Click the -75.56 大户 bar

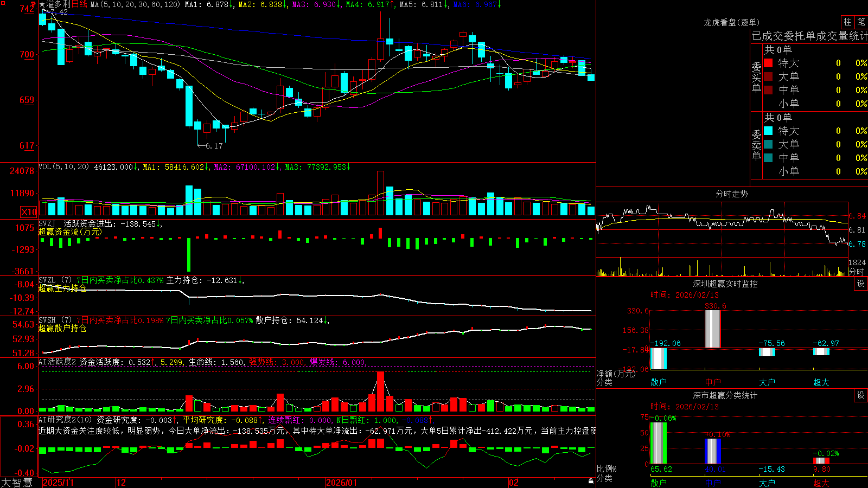click(767, 352)
